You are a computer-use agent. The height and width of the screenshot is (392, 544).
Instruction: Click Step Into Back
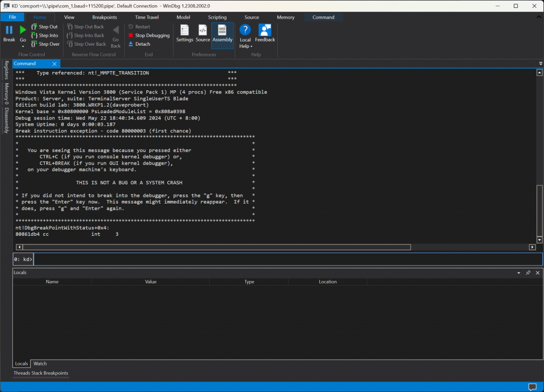pos(86,36)
